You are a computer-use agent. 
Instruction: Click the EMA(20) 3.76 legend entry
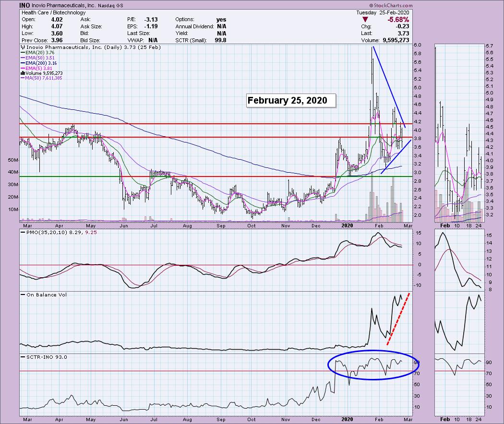click(x=37, y=53)
